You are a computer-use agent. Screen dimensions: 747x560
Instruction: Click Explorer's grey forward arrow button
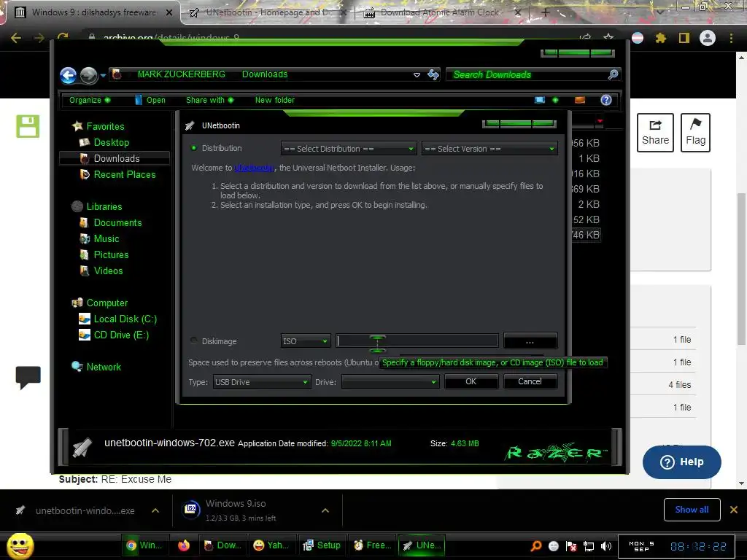88,75
